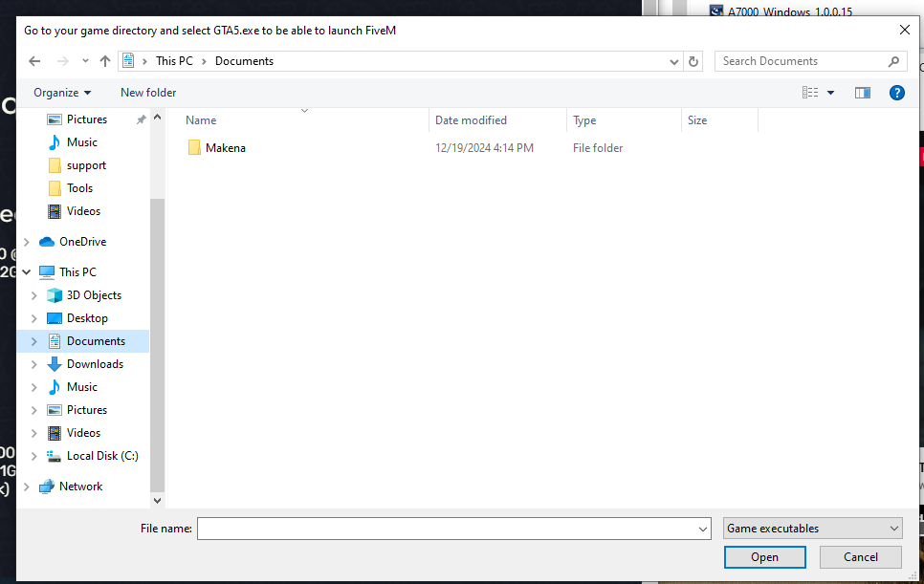Create a New folder
Screen dimensions: 924x584
coord(148,93)
